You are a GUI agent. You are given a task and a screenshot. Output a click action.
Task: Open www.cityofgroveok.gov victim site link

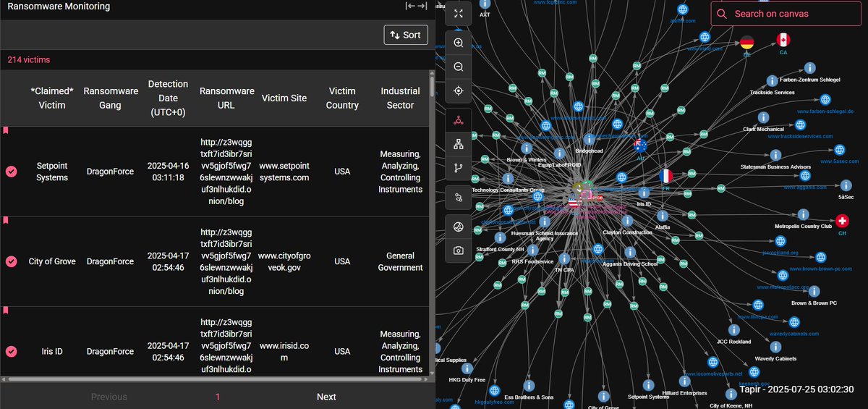coord(284,261)
